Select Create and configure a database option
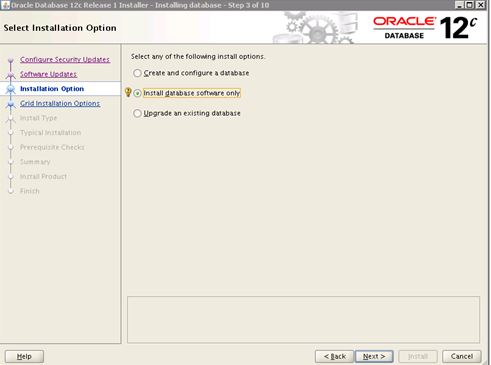The width and height of the screenshot is (491, 365). 137,73
